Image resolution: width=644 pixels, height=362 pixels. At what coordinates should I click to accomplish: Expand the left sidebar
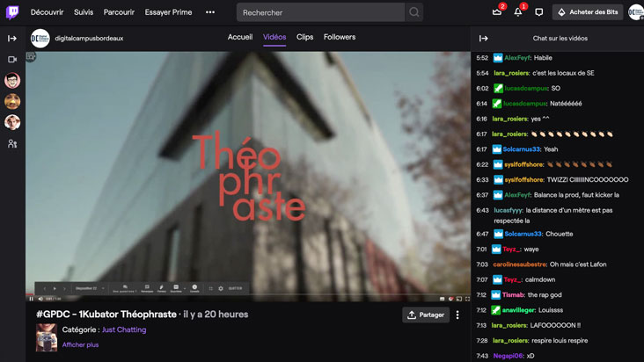12,38
